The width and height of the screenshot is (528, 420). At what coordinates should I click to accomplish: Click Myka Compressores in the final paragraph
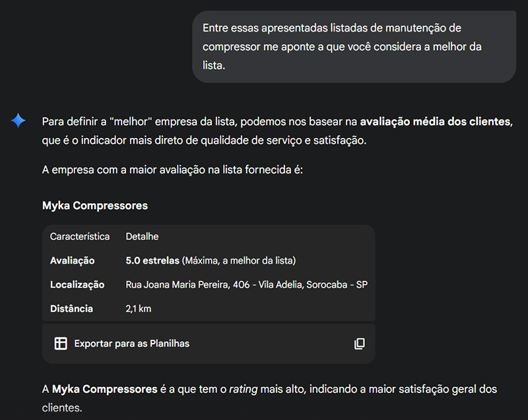[x=105, y=390]
